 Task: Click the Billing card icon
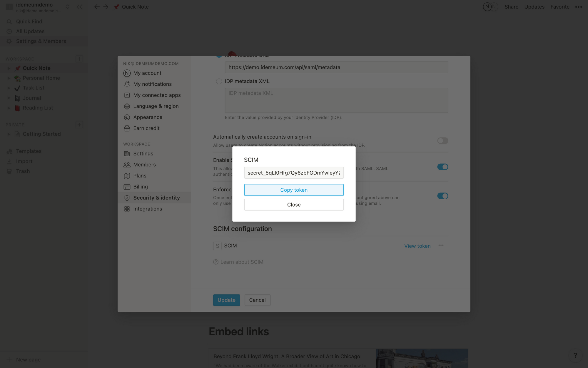coord(127,187)
